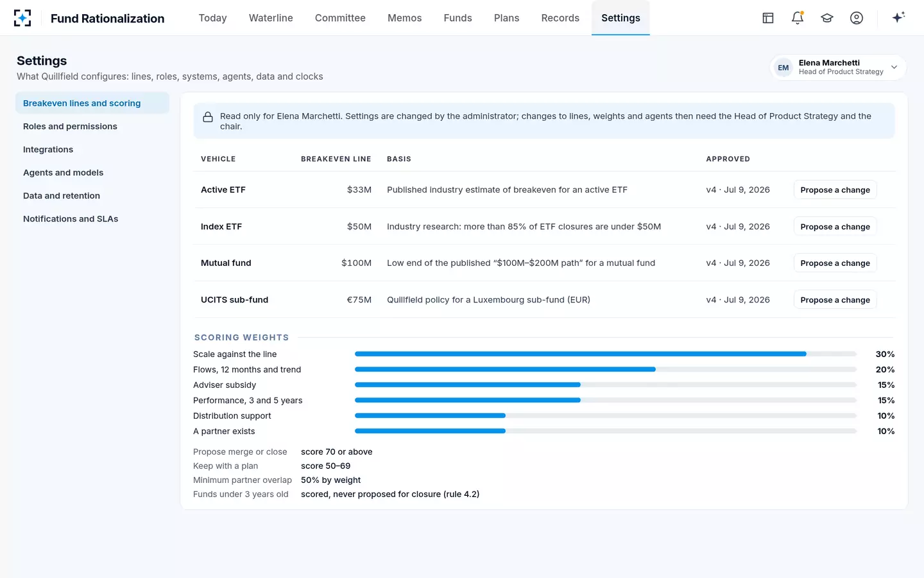This screenshot has height=578, width=924.
Task: Open the layout panel icon in header
Action: tap(768, 18)
